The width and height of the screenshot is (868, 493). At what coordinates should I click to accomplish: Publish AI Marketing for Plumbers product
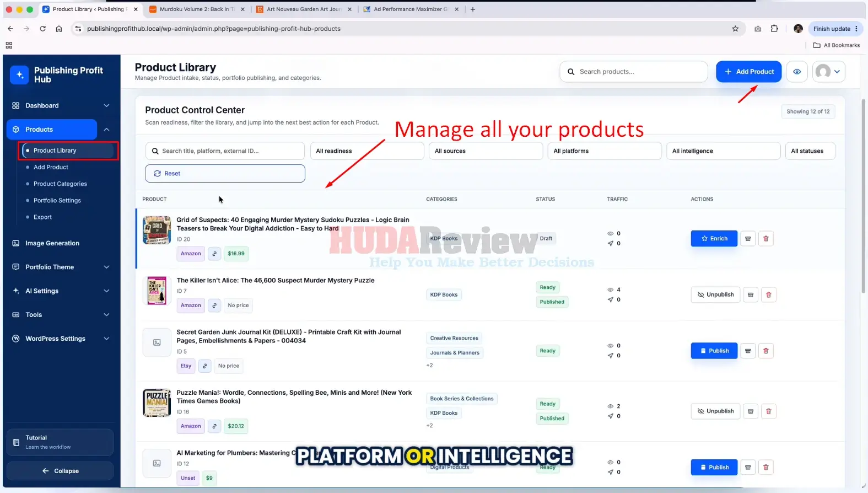(x=714, y=468)
